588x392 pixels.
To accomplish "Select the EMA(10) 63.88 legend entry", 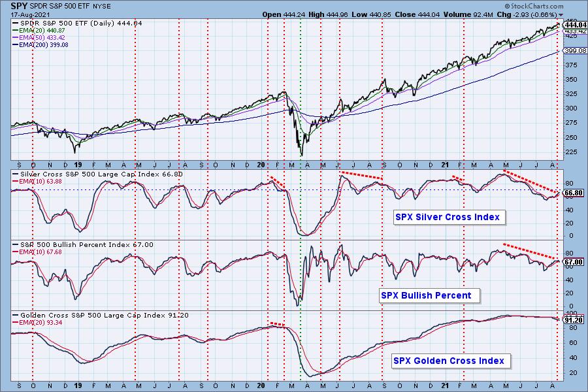I will point(37,181).
